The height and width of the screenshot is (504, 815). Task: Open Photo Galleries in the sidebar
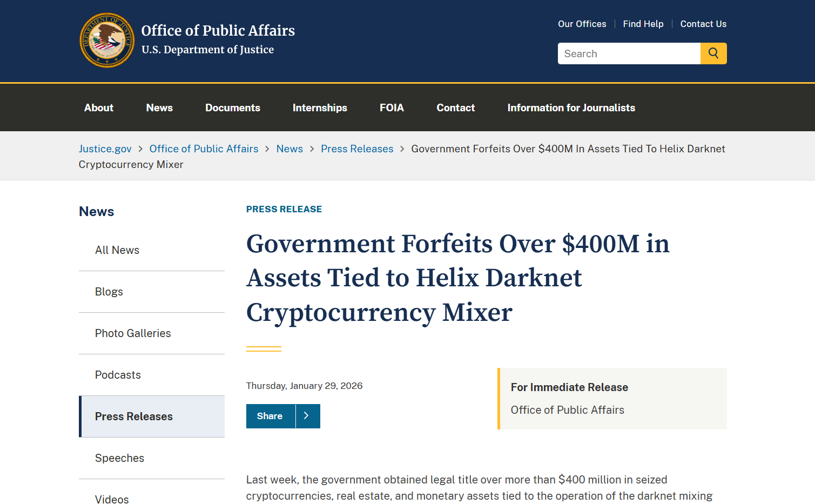133,333
